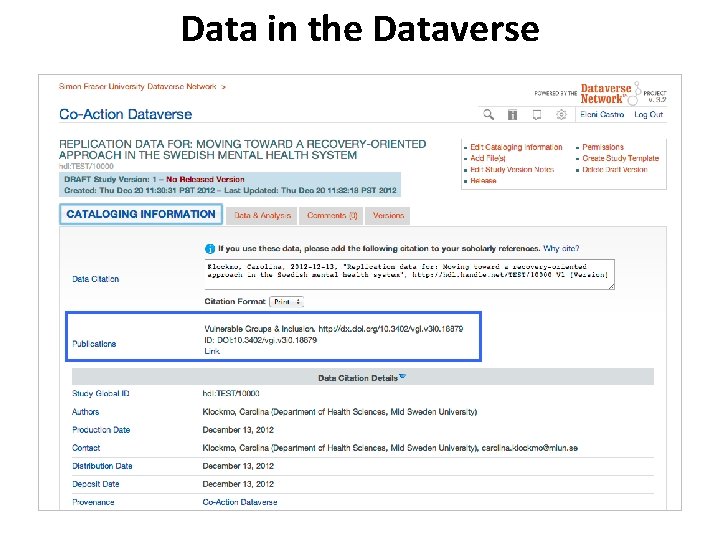Viewport: 720px width, 540px height.
Task: Click the Data Citation label
Action: pyautogui.click(x=96, y=279)
